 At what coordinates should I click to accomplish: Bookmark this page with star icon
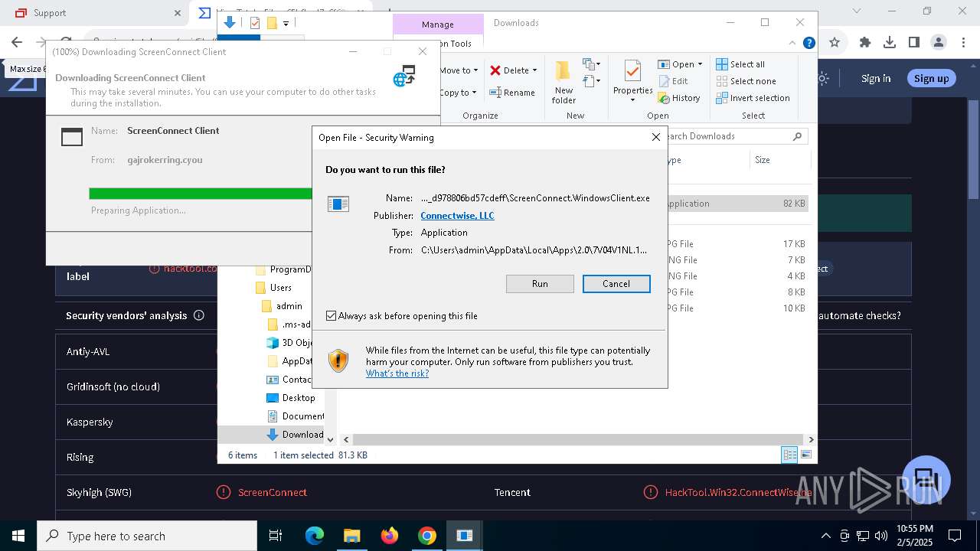(x=835, y=43)
